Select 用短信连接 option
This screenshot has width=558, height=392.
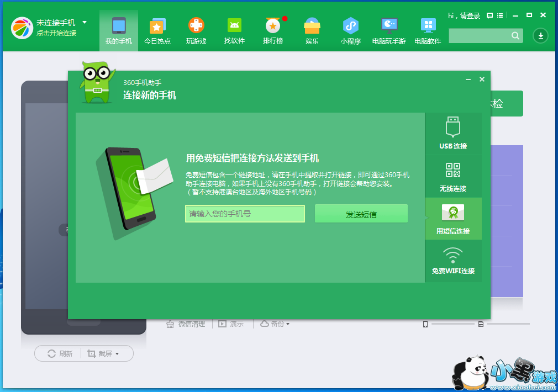point(453,219)
